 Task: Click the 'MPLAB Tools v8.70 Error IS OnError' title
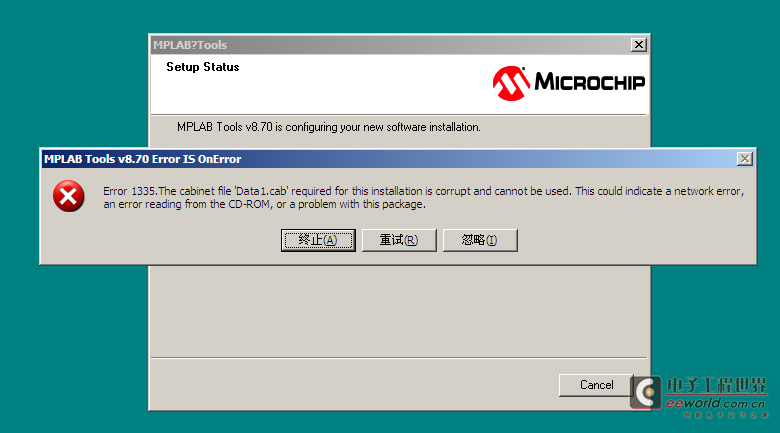[x=143, y=159]
